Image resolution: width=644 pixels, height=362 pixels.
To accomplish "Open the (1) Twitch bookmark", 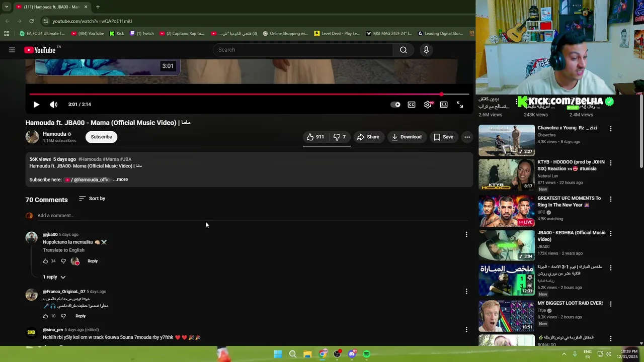I will click(142, 34).
